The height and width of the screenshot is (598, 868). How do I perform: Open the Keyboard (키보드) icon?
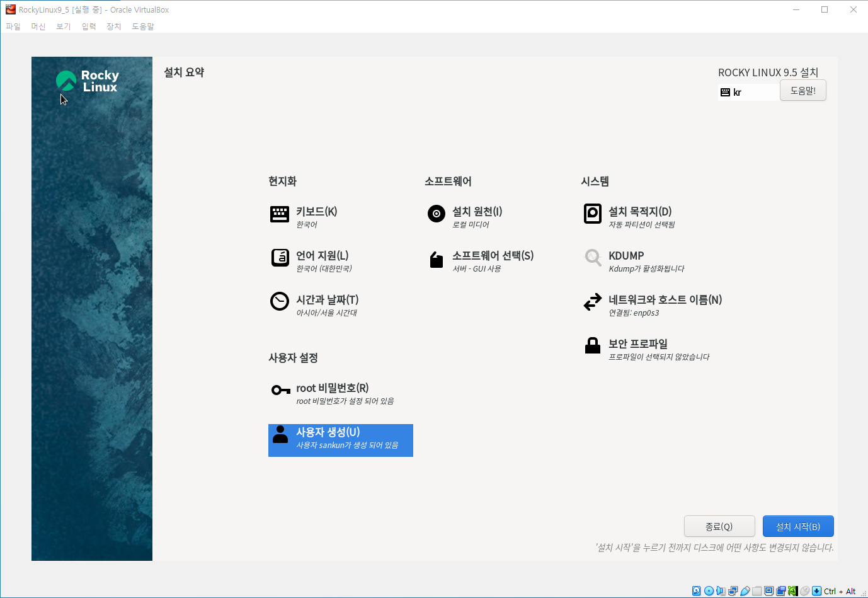click(x=280, y=214)
